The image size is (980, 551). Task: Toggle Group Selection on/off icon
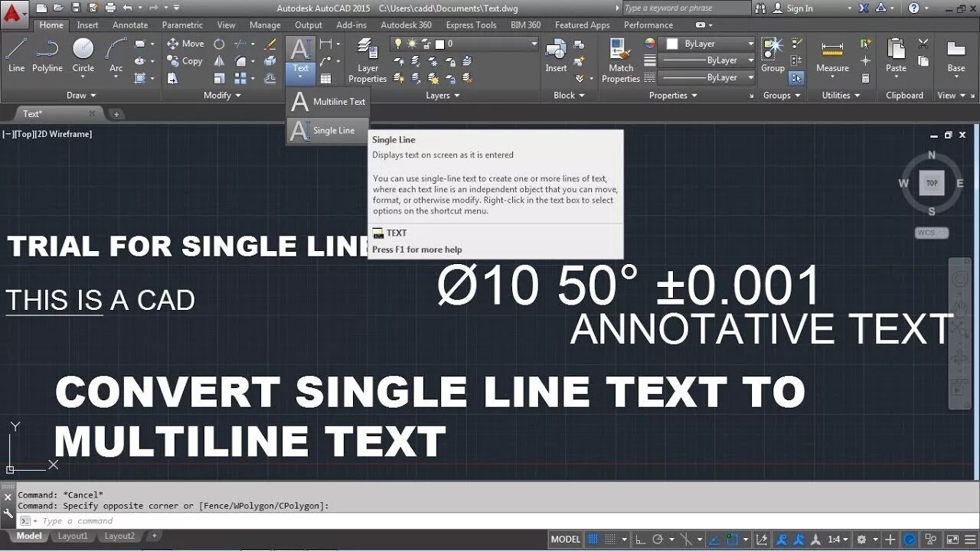(796, 78)
